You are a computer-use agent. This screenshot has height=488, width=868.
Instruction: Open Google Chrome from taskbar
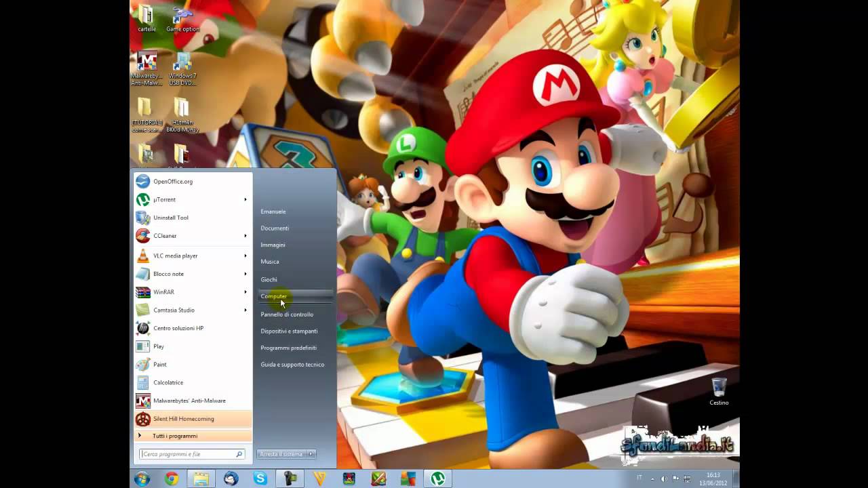[x=172, y=479]
